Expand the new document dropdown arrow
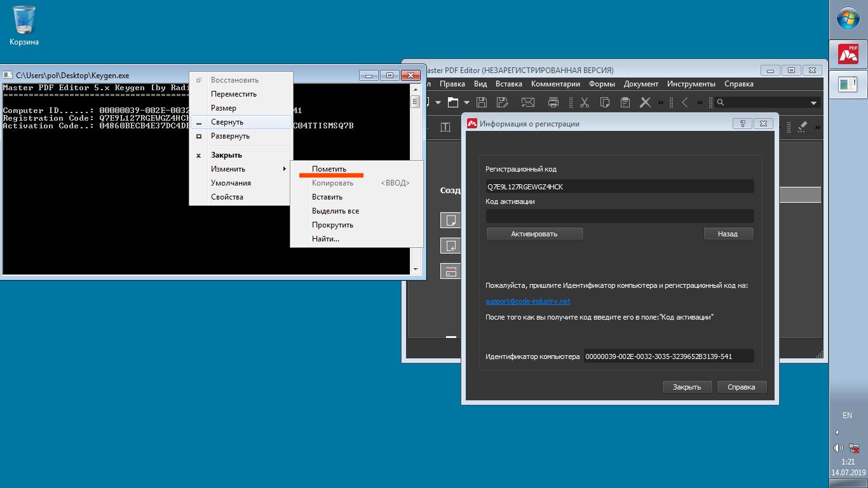Viewport: 868px width, 488px height. [x=438, y=102]
